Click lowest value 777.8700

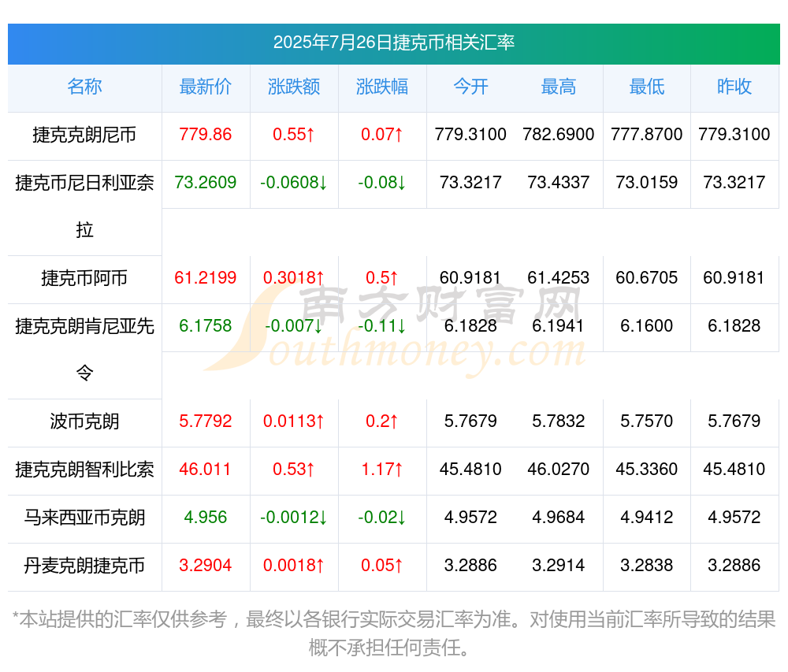click(647, 135)
